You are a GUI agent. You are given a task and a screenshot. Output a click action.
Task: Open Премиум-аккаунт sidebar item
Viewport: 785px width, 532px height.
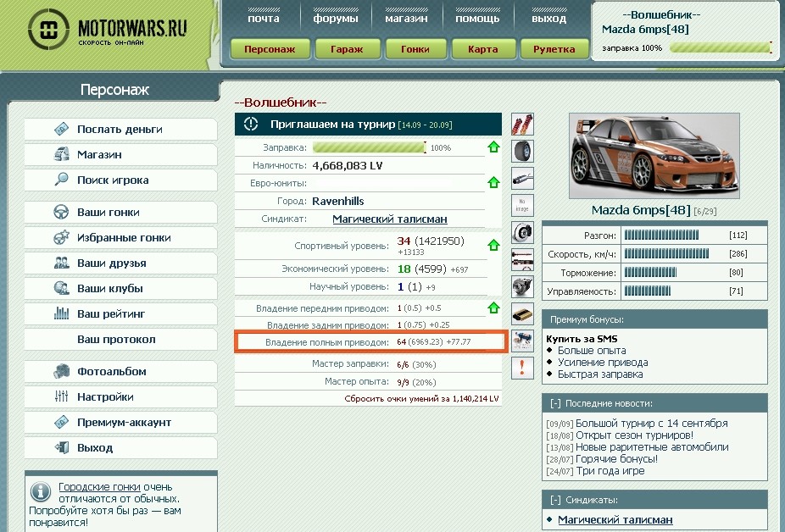click(120, 423)
